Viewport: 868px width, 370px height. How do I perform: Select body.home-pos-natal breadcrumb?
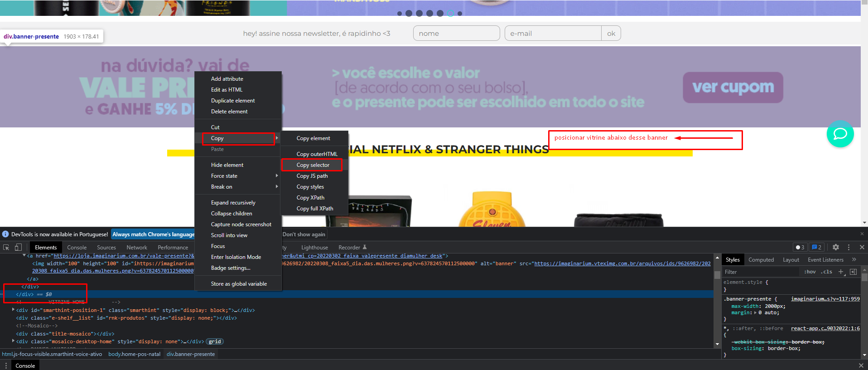click(x=134, y=354)
